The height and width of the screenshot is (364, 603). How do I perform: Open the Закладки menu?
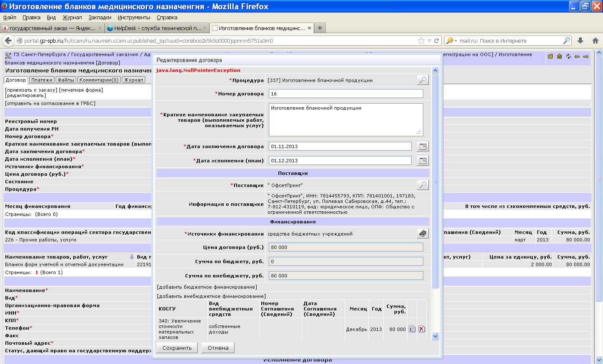(100, 17)
